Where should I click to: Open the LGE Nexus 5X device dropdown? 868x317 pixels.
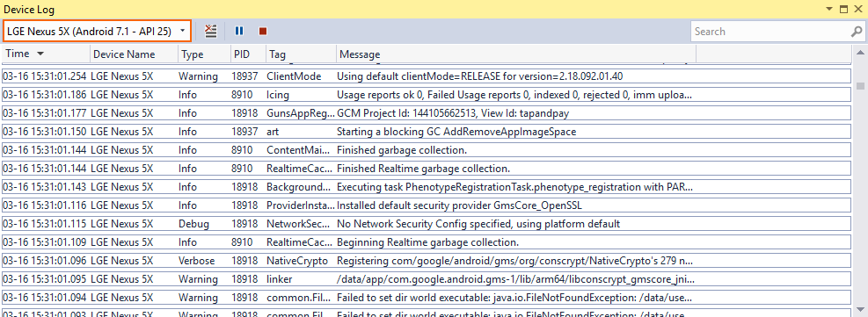98,31
